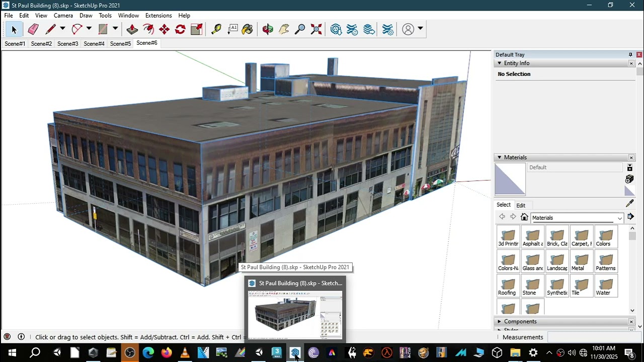Open Windows Start menu

click(12, 352)
